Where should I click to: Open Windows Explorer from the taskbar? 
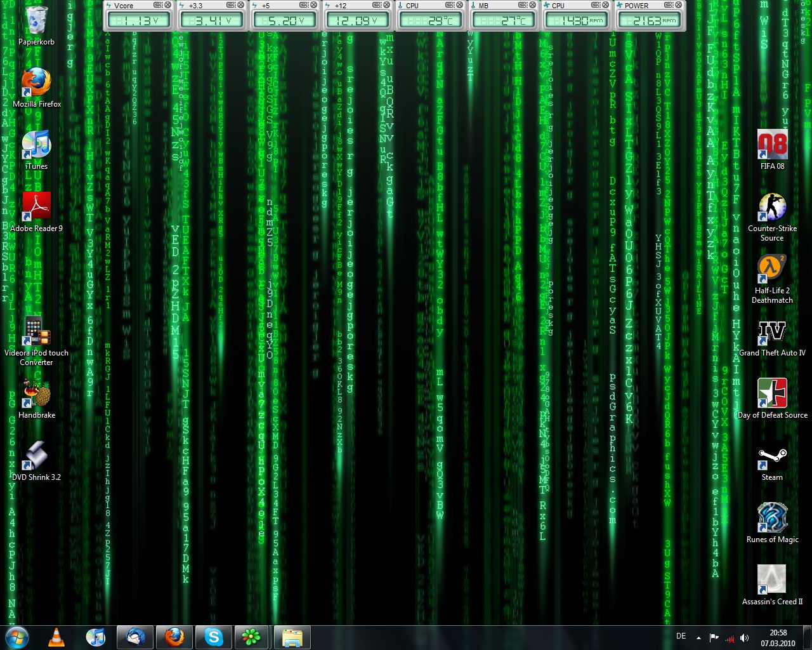292,637
